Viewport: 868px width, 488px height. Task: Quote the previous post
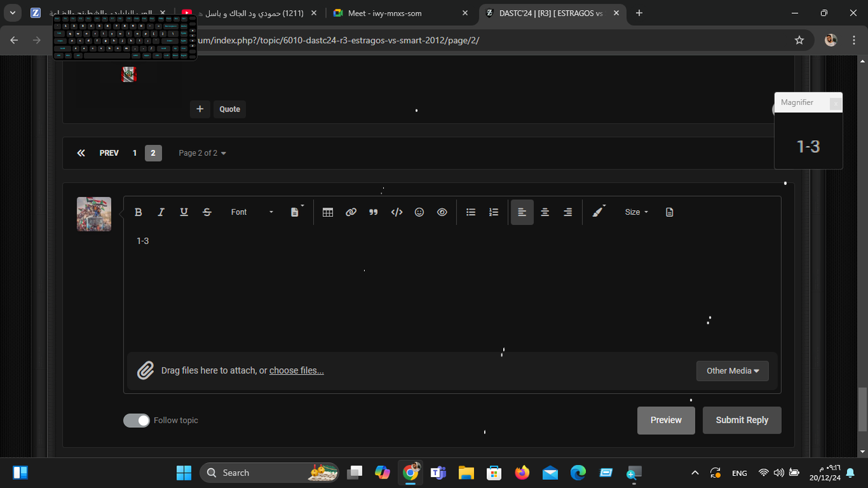point(230,109)
